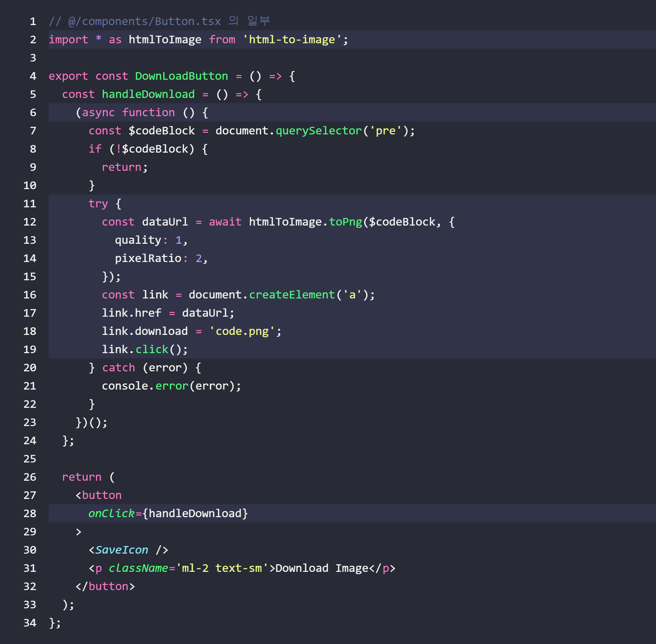Click the comment '@/components/Button.tsx' on line 1
The height and width of the screenshot is (644, 656).
coord(144,21)
